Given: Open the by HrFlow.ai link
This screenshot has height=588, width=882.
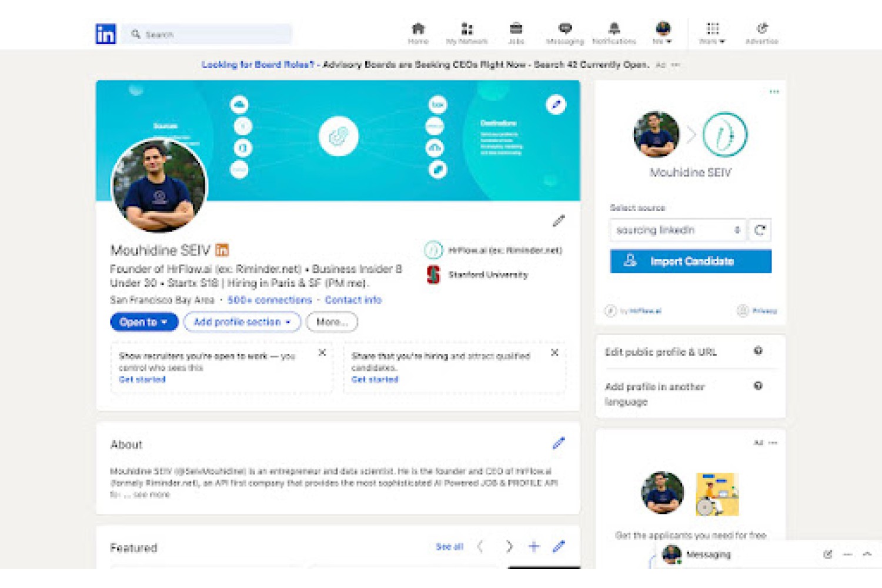Looking at the screenshot, I should pos(634,311).
